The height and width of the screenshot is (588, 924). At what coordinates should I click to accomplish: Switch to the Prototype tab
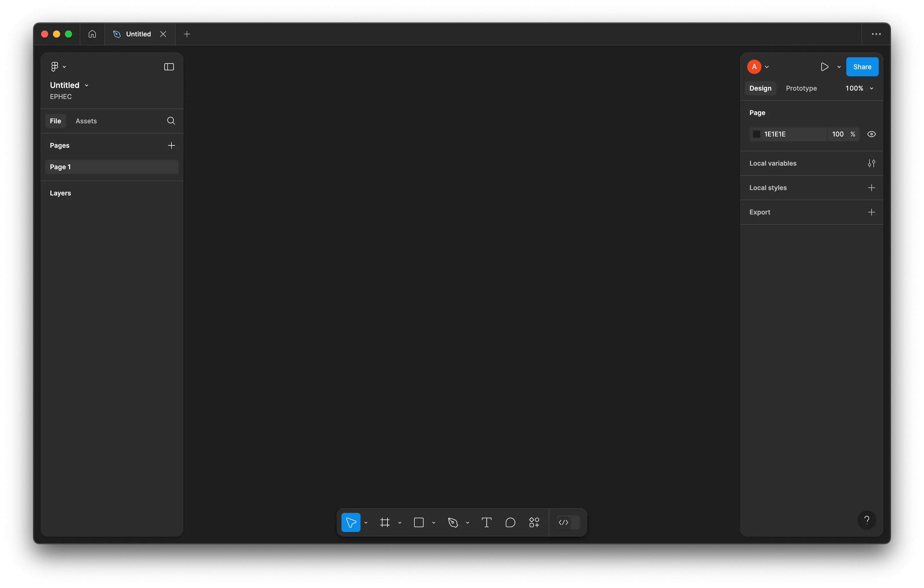(801, 88)
